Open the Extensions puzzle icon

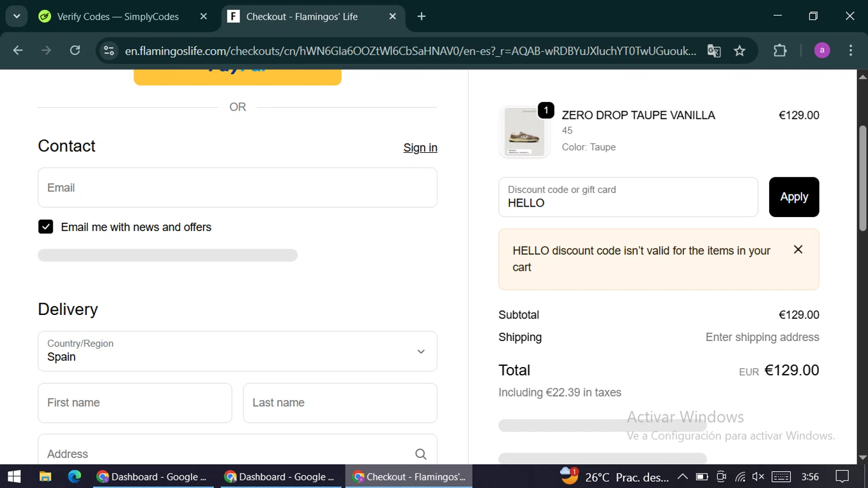pyautogui.click(x=780, y=51)
